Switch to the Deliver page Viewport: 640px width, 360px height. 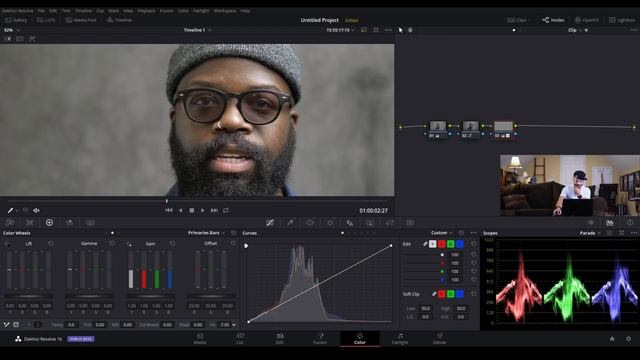440,339
